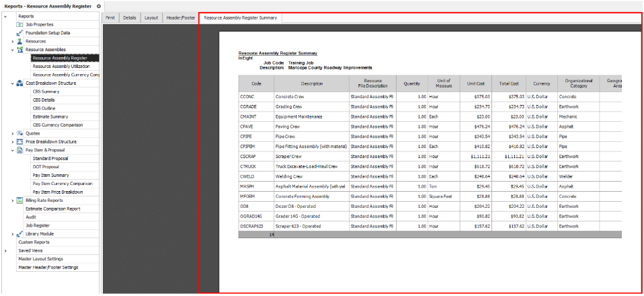Open the CBS Details report
The width and height of the screenshot is (644, 296).
click(x=65, y=100)
